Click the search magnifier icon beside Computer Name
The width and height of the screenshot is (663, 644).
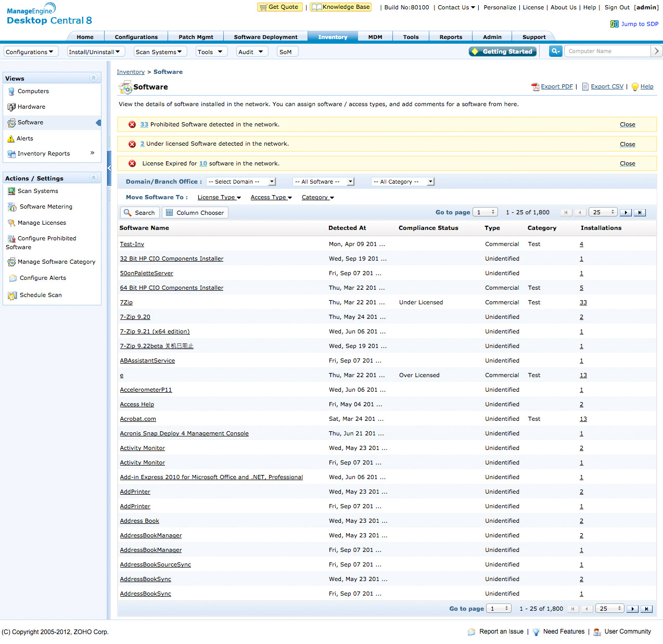pos(556,51)
